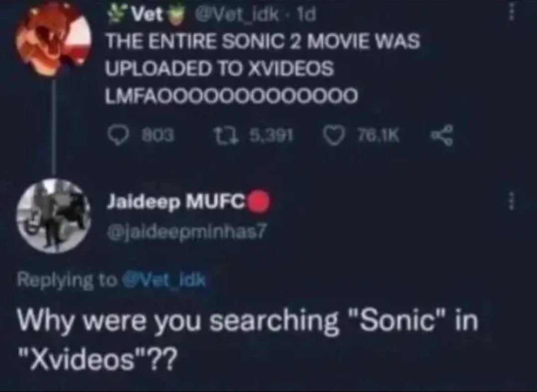Image resolution: width=537 pixels, height=392 pixels.
Task: Open the more options menu on Vet's tweet
Action: 512,12
